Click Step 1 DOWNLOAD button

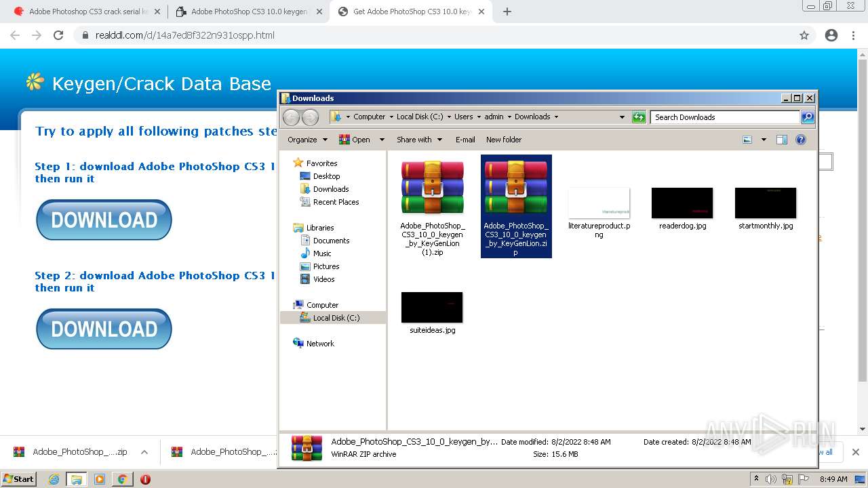[104, 220]
